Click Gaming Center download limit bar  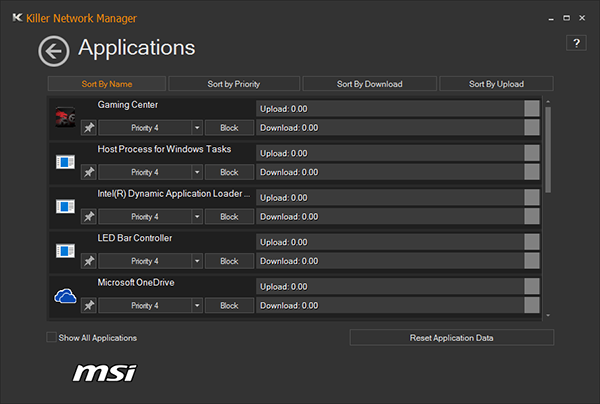(398, 127)
